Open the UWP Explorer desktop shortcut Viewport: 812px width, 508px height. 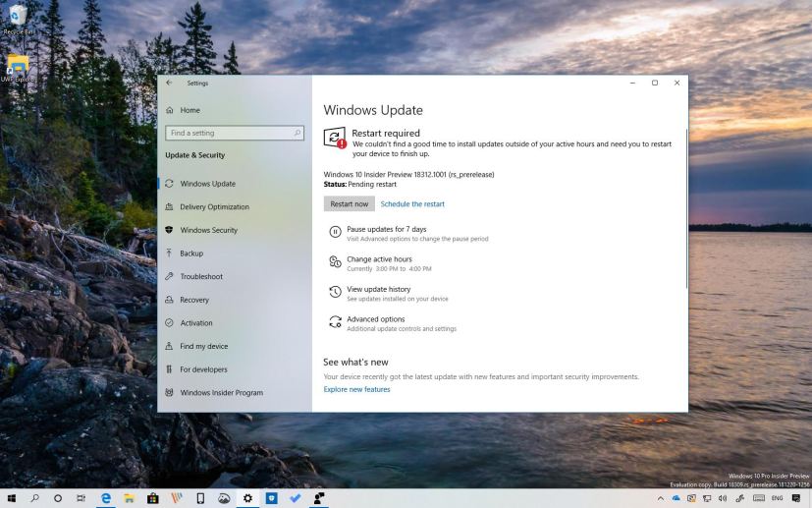17,69
